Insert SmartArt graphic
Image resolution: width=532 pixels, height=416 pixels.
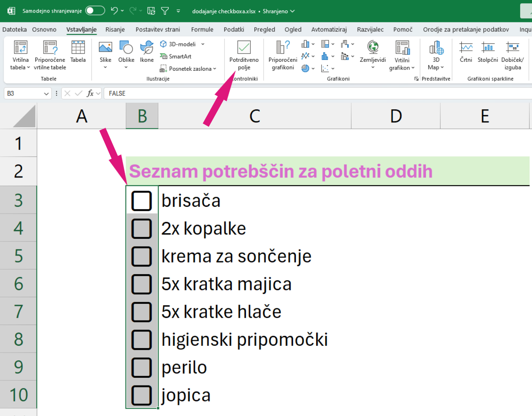(176, 56)
